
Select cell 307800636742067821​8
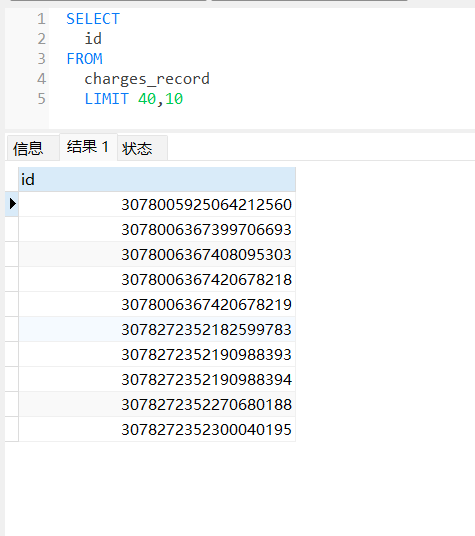(x=157, y=279)
